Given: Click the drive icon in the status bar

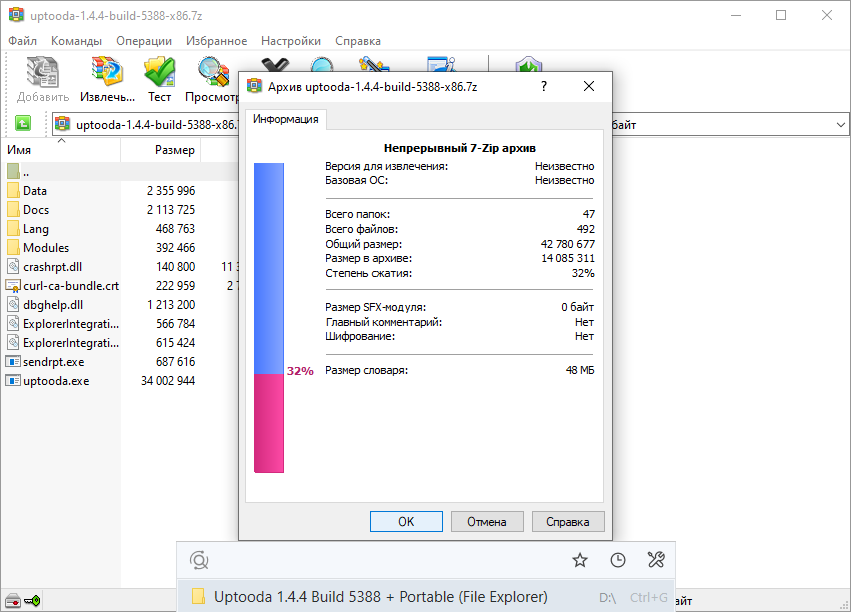Looking at the screenshot, I should click(x=12, y=601).
